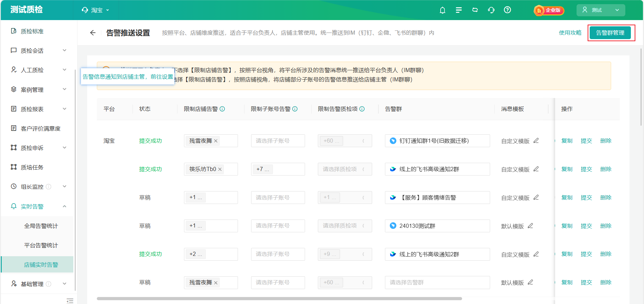The height and width of the screenshot is (304, 644).
Task: Edit template for 筷乐坊Tb0 row
Action: (536, 169)
